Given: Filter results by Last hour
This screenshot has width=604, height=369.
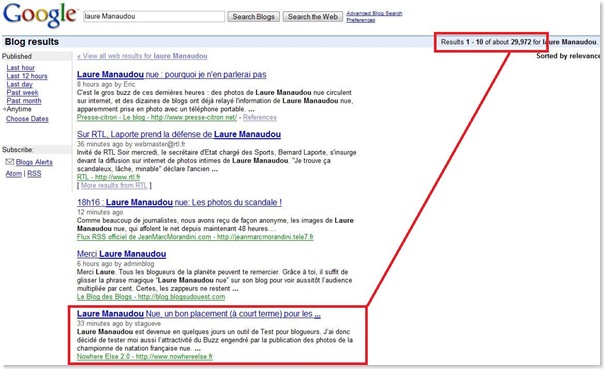Looking at the screenshot, I should point(20,68).
